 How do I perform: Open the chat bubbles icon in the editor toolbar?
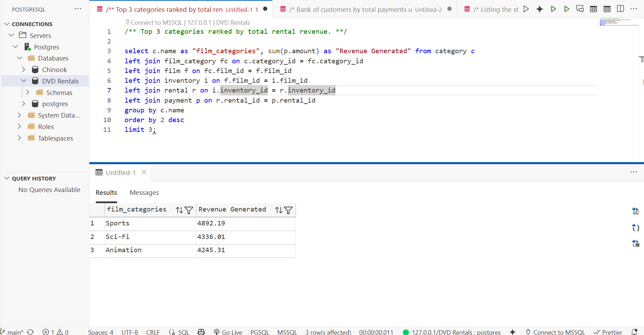[x=580, y=9]
